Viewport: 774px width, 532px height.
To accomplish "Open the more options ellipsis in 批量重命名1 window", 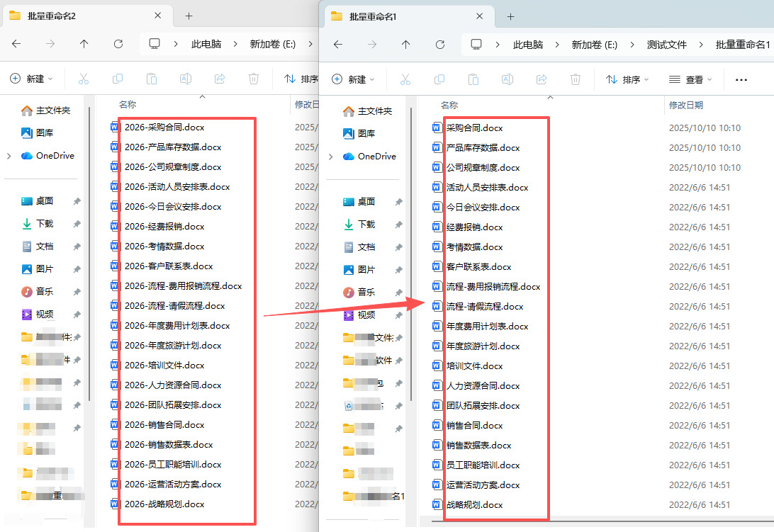I will pyautogui.click(x=741, y=79).
